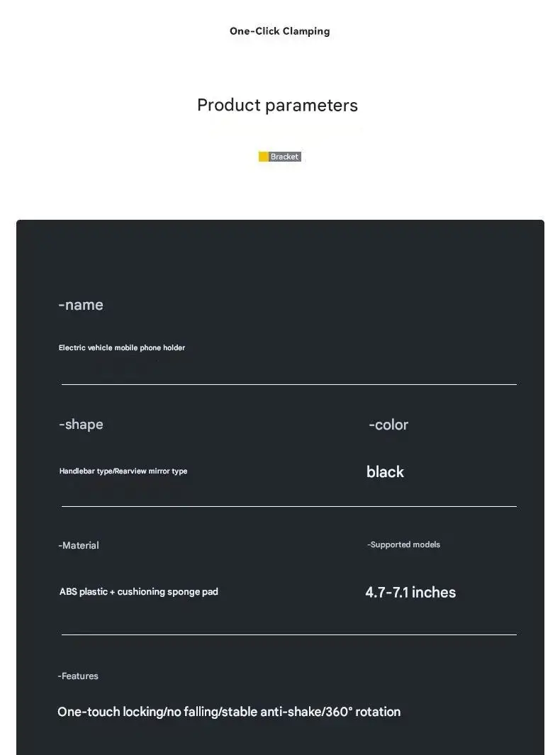Click the 4.7-7.1 inches value
Viewport: 560px width, 755px height.
coord(410,593)
